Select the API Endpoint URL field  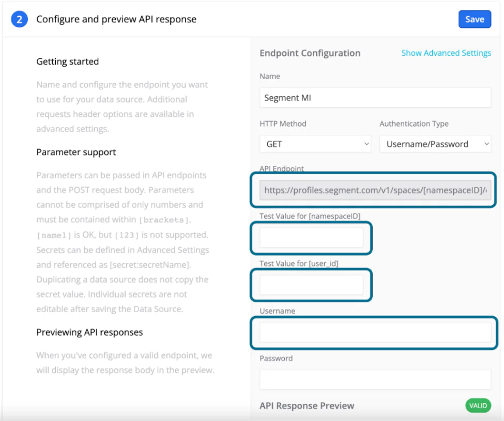point(375,191)
